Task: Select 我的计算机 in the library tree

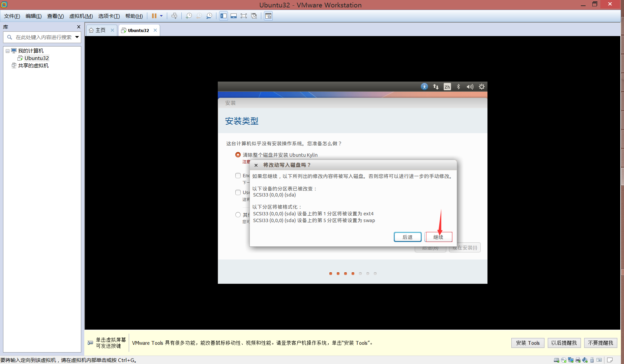Action: [31, 51]
